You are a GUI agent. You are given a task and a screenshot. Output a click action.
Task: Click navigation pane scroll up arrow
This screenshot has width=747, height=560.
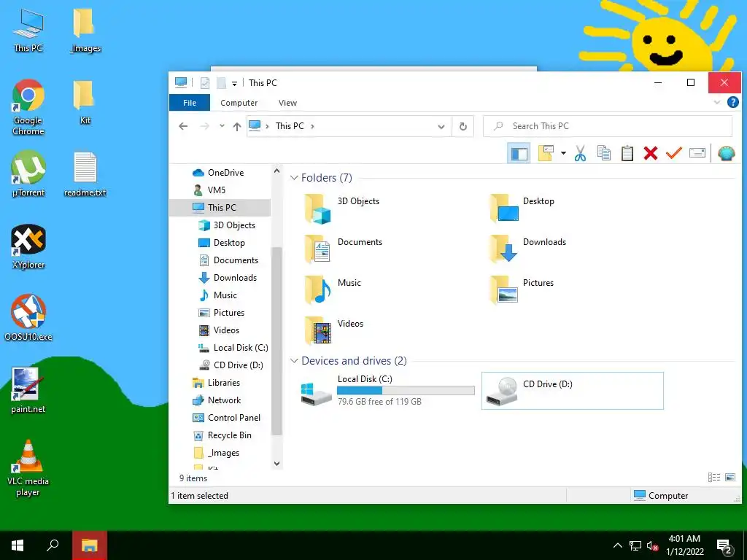tap(276, 170)
